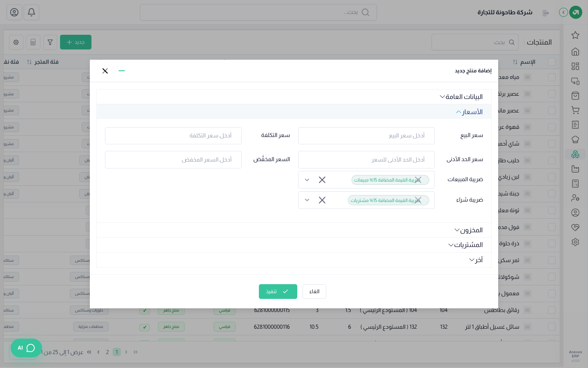Select checkbox for مياه معدنية row

(552, 77)
